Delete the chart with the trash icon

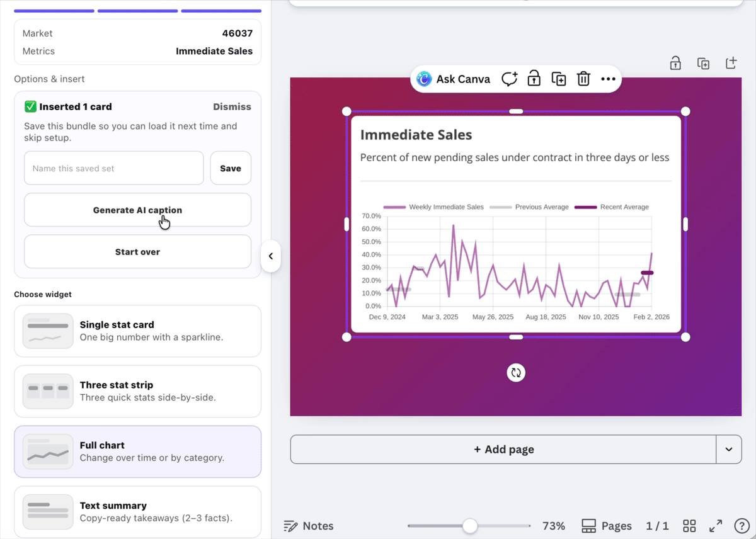tap(583, 79)
